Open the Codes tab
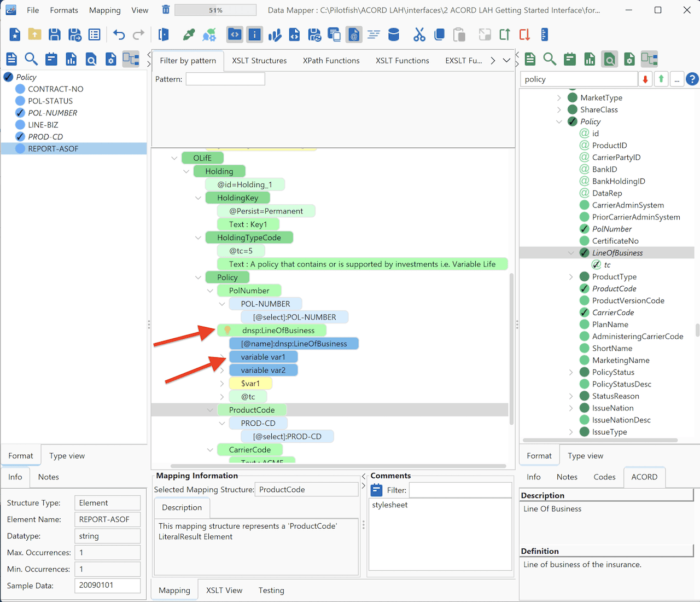This screenshot has height=602, width=700. pos(604,477)
